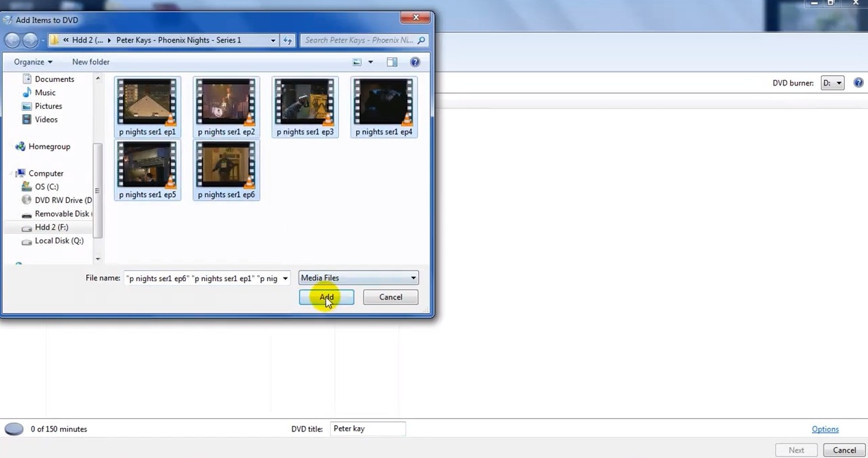This screenshot has width=868, height=458.
Task: Click Hdd 2 breadcrumb in address bar
Action: click(x=87, y=40)
